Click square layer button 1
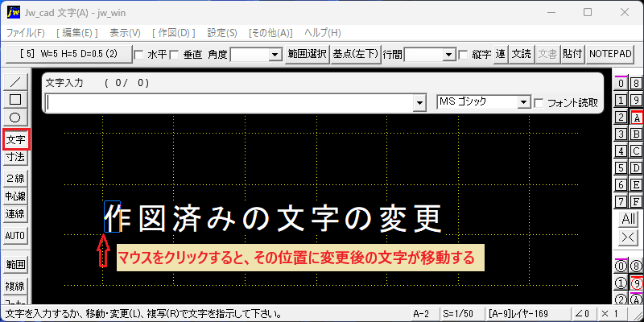This screenshot has width=644, height=322. (621, 101)
